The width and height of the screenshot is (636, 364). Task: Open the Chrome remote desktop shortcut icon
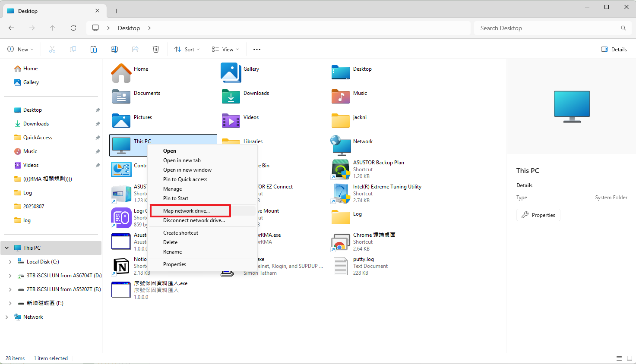341,242
